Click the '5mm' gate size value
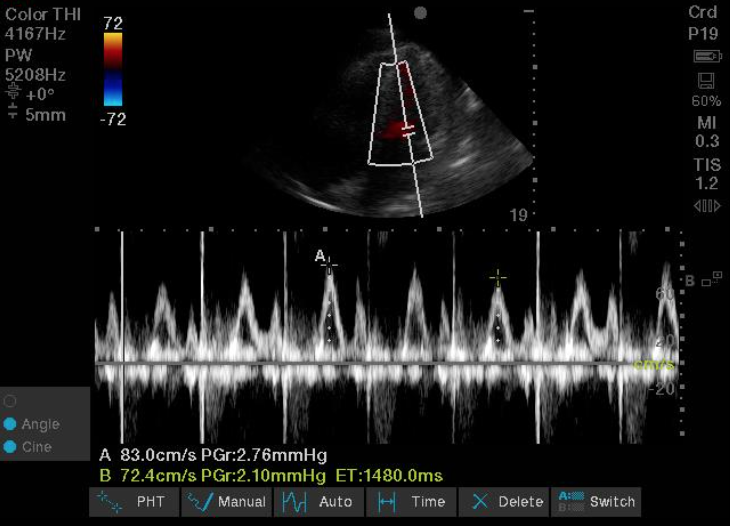730x526 pixels. coord(46,115)
